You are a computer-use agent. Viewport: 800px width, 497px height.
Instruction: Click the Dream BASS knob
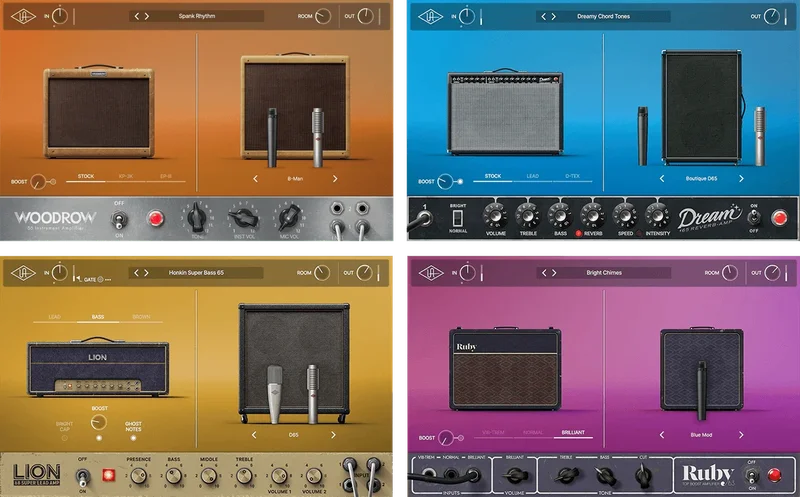(560, 216)
